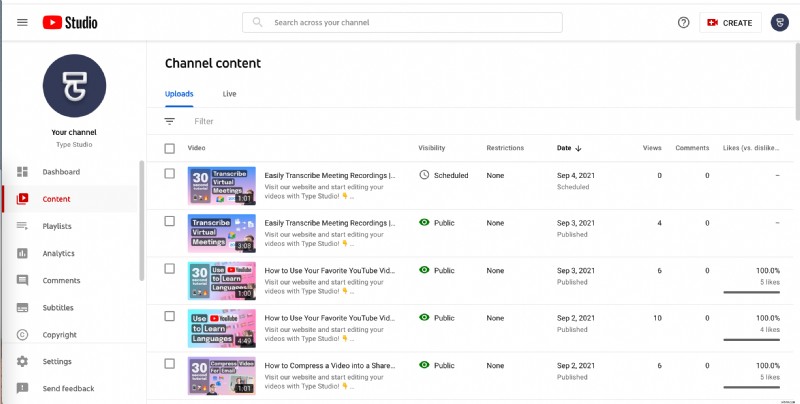Viewport: 800px width, 404px height.
Task: Click the CREATE button
Action: point(730,22)
